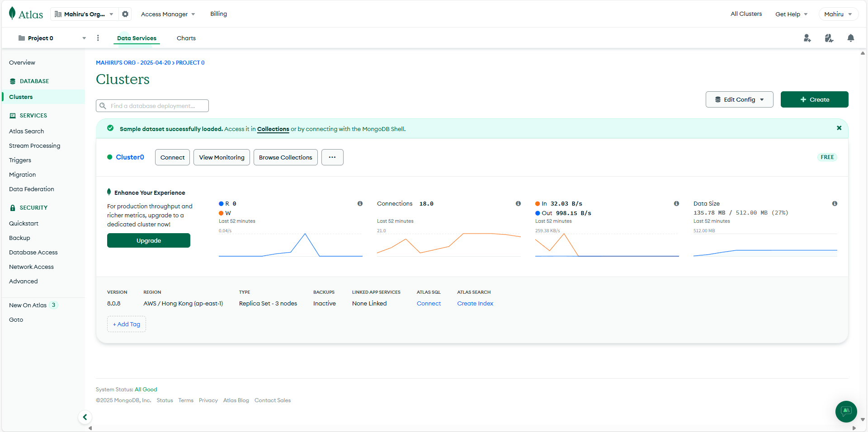Open Database Access in sidebar
Screen dimensions: 868x432
33,252
